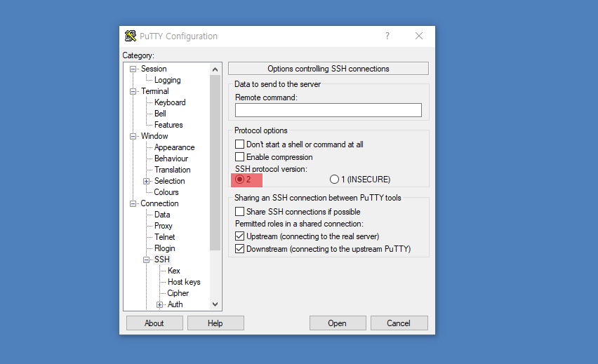Open the Appearance settings

[174, 147]
